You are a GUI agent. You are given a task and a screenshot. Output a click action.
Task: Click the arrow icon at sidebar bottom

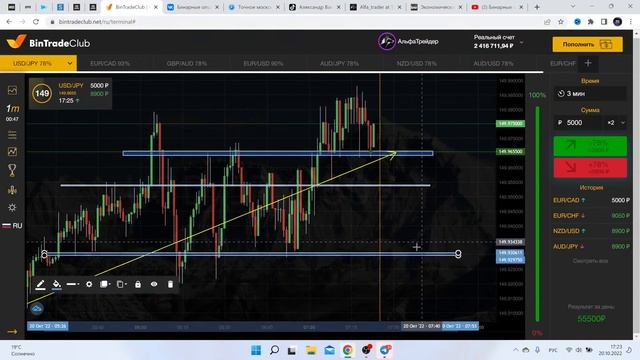[x=12, y=332]
